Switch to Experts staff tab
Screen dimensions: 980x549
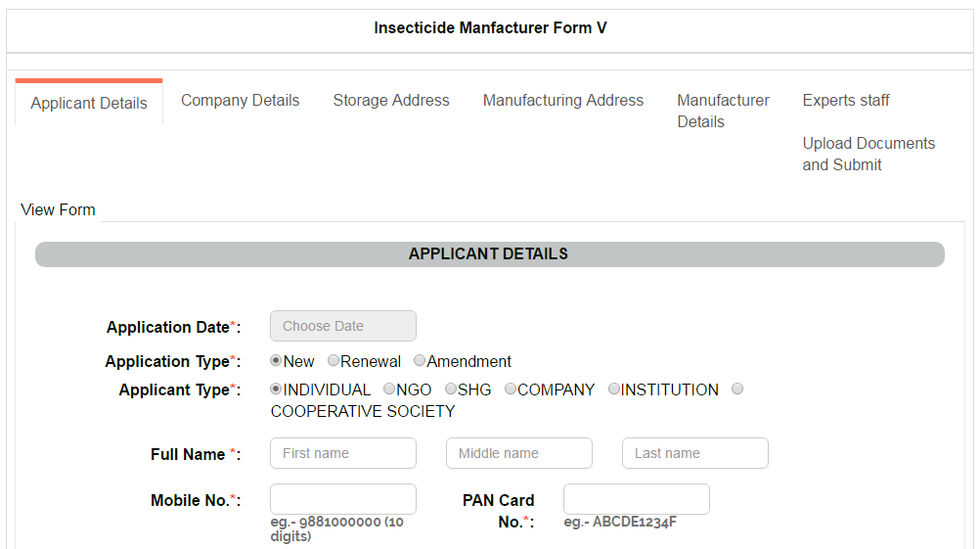click(846, 100)
